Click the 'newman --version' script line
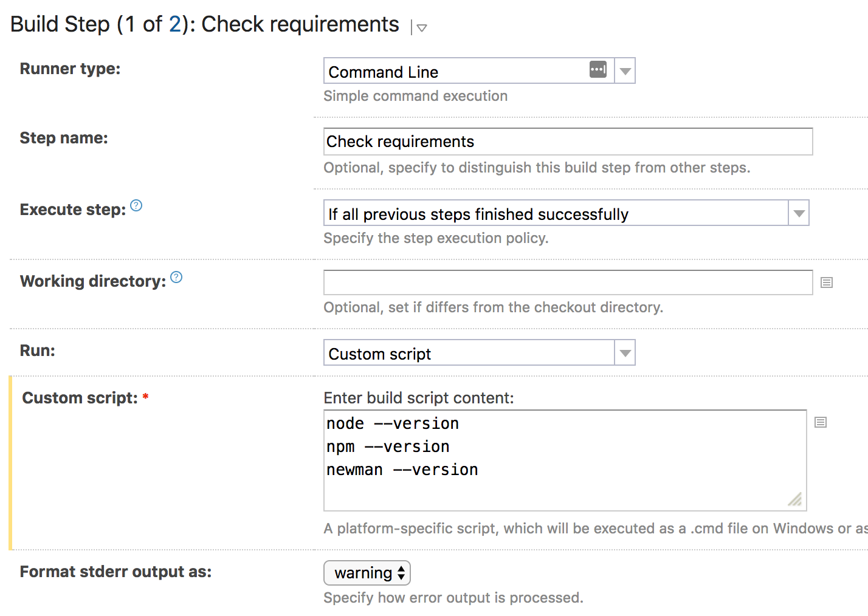This screenshot has height=616, width=868. [402, 470]
